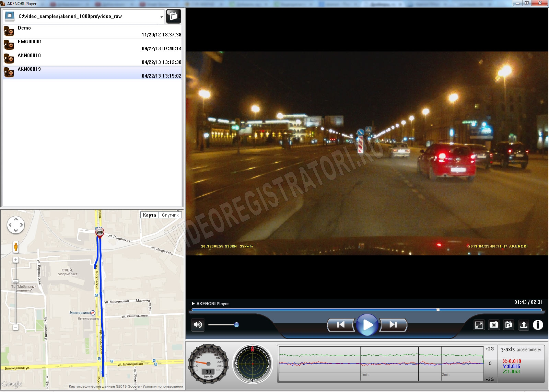Open the info button
The image size is (549, 392).
click(538, 325)
